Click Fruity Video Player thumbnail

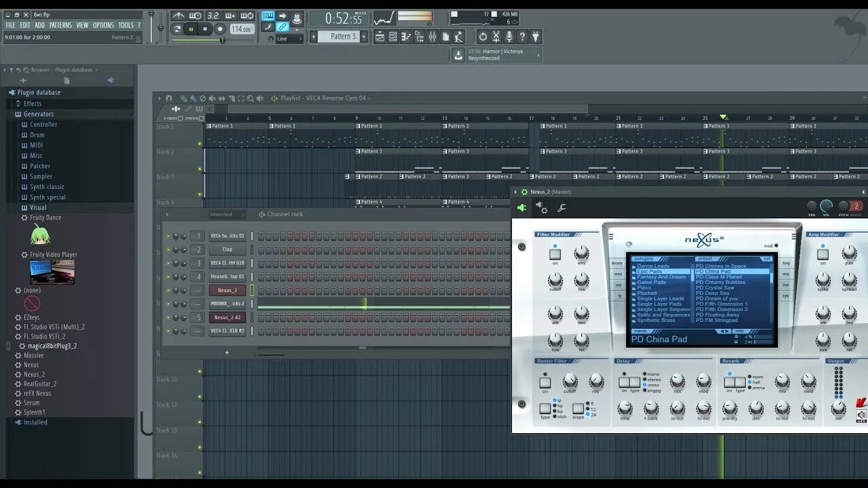(52, 272)
